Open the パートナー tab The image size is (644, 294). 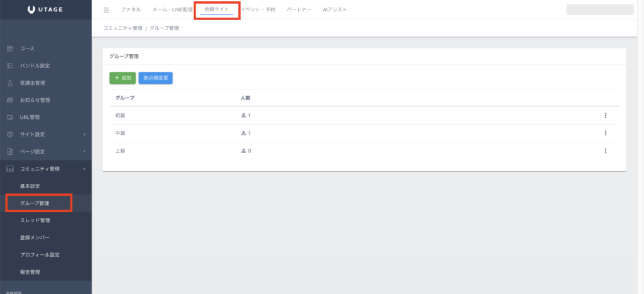coord(299,9)
